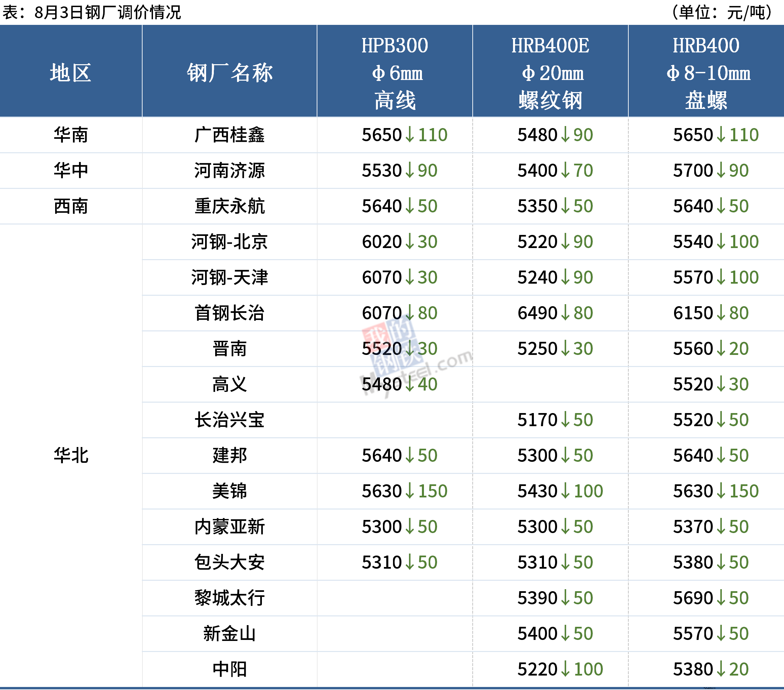Click 新金山 rebar price 5400↓50
Screen dimensions: 784x690
(555, 634)
